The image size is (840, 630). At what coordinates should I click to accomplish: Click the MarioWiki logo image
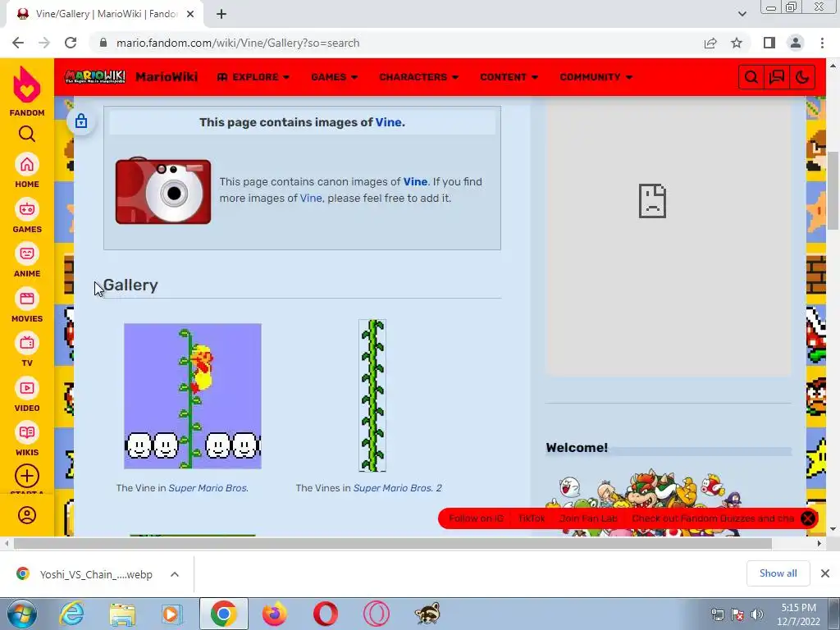coord(95,76)
